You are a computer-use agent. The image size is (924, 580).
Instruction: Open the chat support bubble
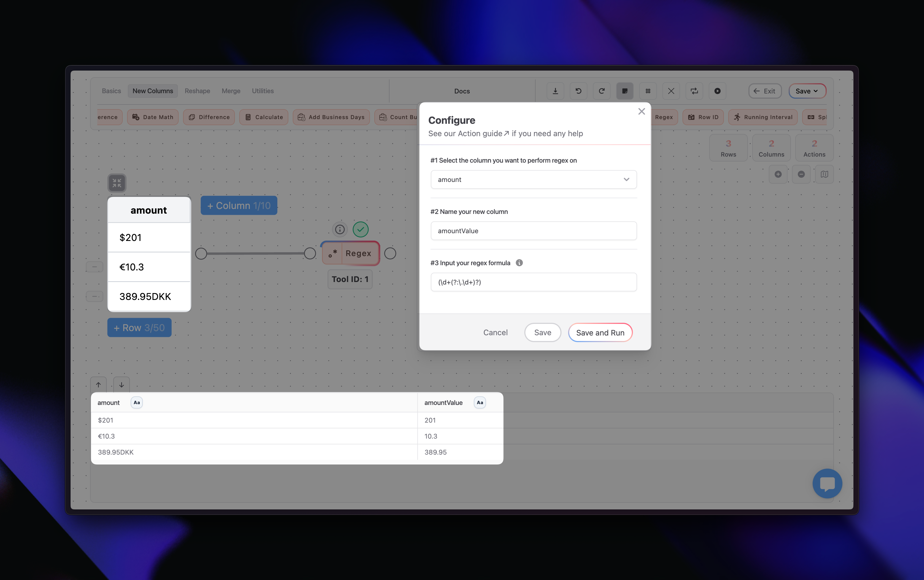pos(827,483)
